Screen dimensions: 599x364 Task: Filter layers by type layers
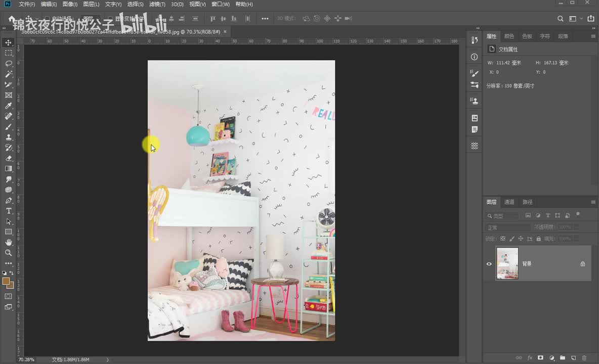[548, 215]
